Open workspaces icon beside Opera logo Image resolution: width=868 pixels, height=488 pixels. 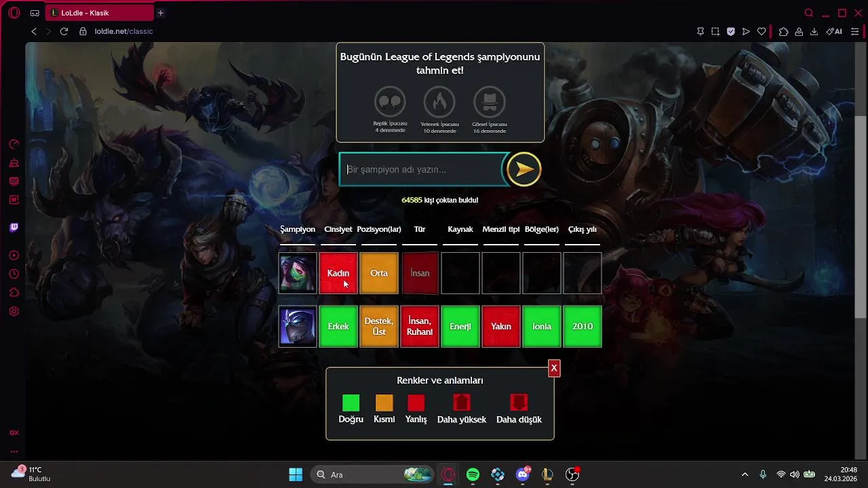pyautogui.click(x=35, y=13)
